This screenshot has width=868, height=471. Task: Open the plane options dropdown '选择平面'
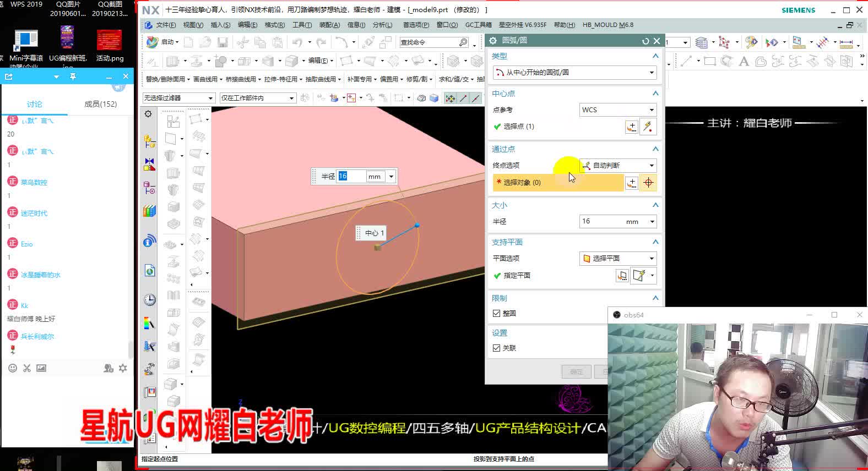pos(617,258)
